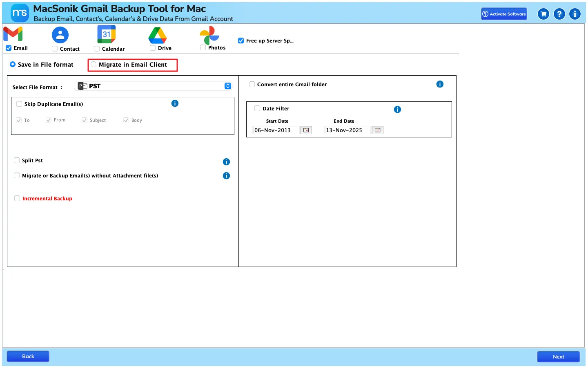Toggle the From duplicate criteria checkbox
588x368 pixels.
[x=49, y=120]
